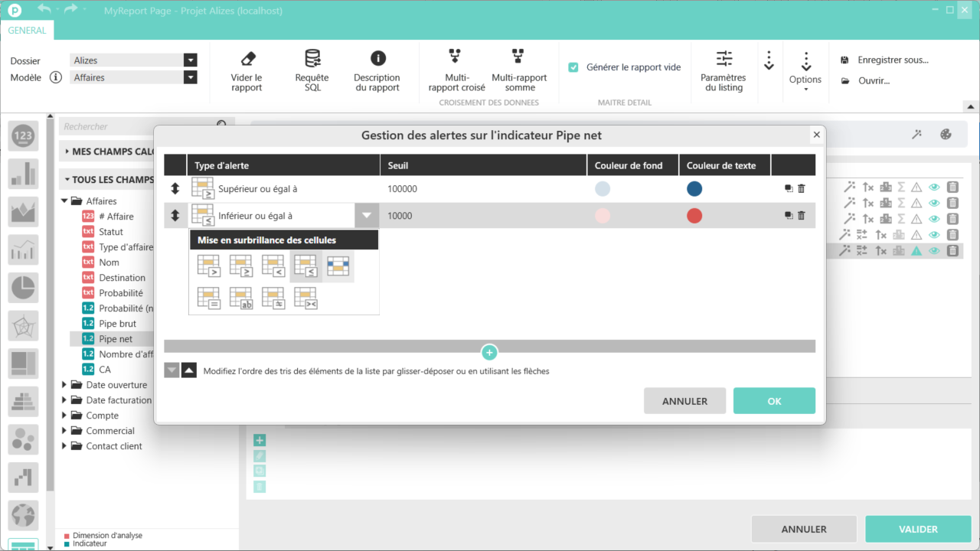The height and width of the screenshot is (551, 980).
Task: Select the strictly greater than alert type icon
Action: 208,266
